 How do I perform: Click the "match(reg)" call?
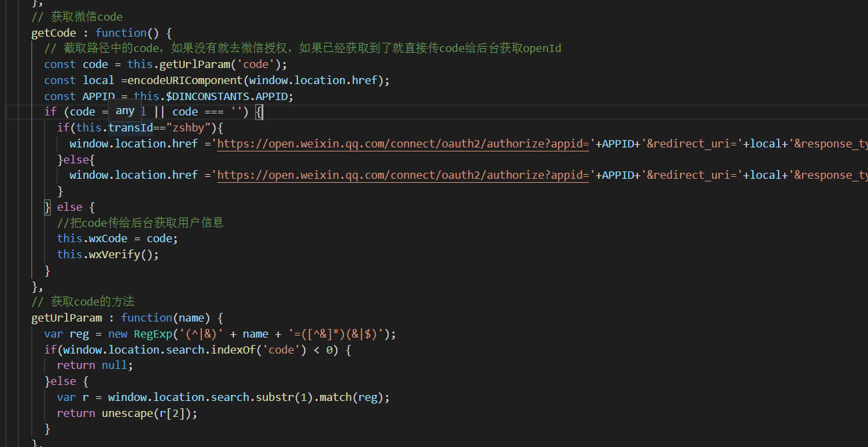[x=352, y=397]
